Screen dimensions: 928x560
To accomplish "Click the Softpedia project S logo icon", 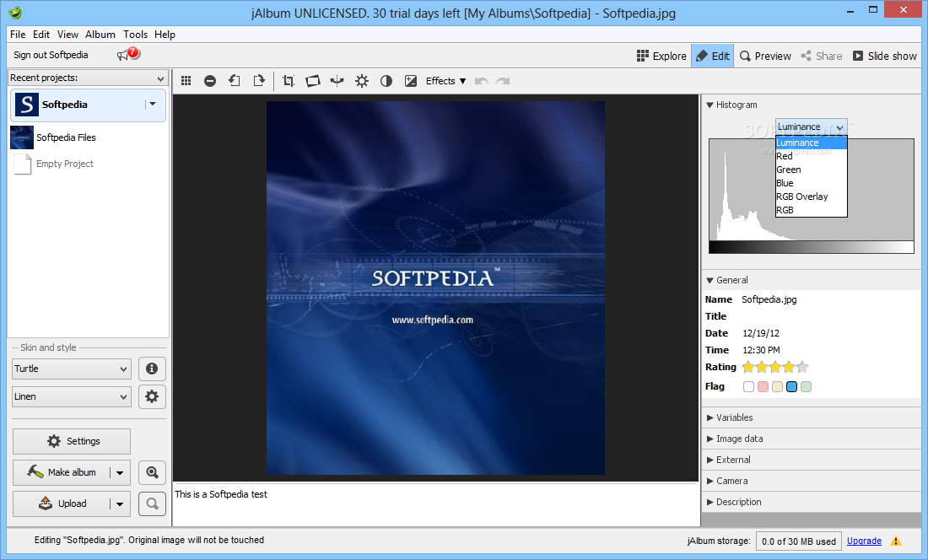I will tap(26, 105).
